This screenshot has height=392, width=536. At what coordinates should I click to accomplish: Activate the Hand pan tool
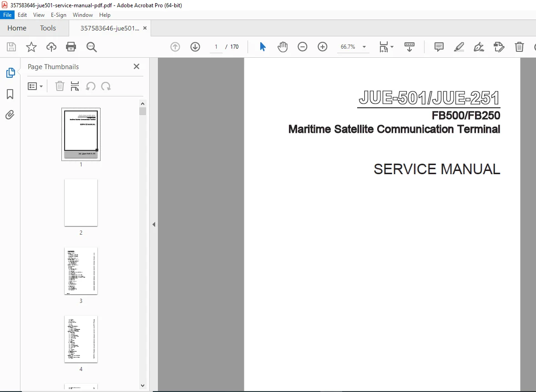click(x=283, y=47)
